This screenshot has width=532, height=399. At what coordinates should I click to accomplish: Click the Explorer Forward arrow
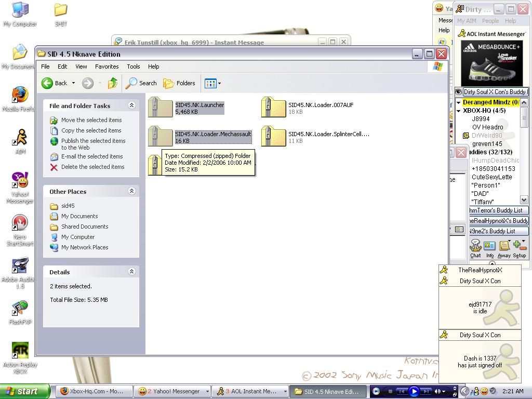coord(87,83)
